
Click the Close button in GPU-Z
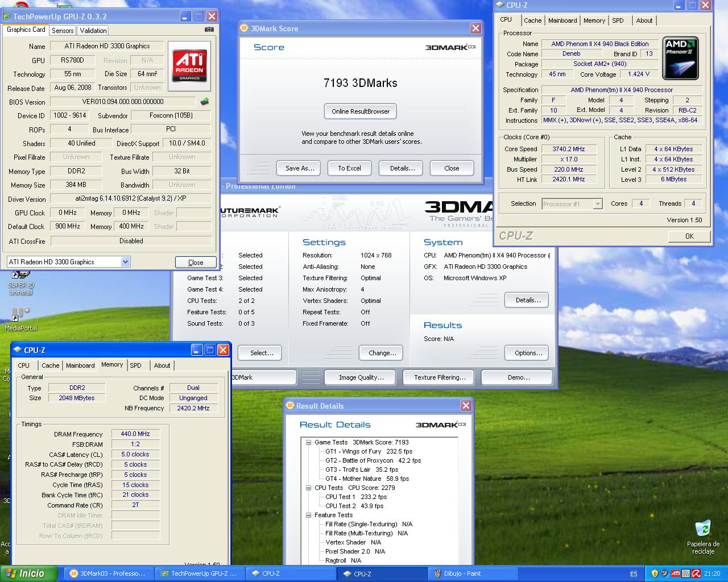click(x=196, y=263)
